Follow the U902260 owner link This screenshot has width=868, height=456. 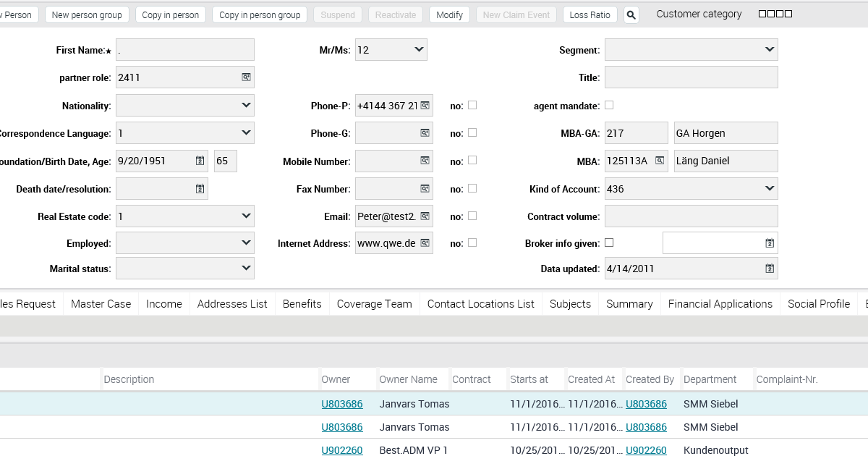pyautogui.click(x=341, y=450)
